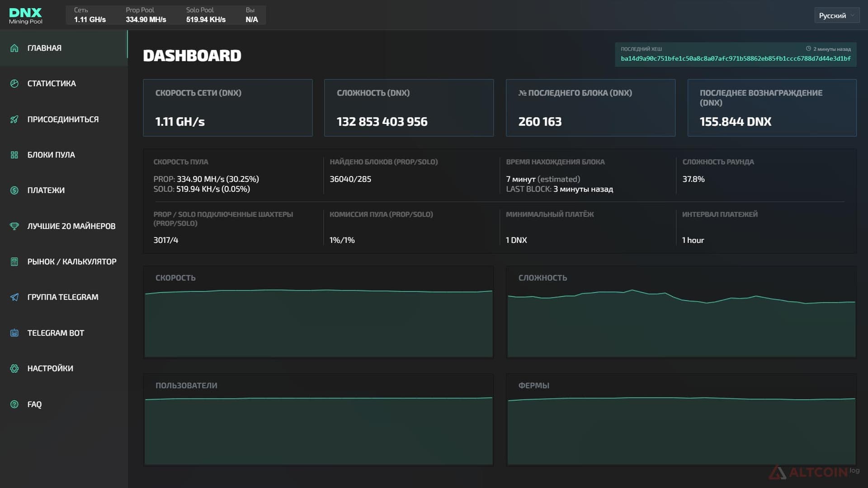Viewport: 868px width, 488px height.
Task: Click the home icon next to ГЛАВНАЯ
Action: point(14,48)
